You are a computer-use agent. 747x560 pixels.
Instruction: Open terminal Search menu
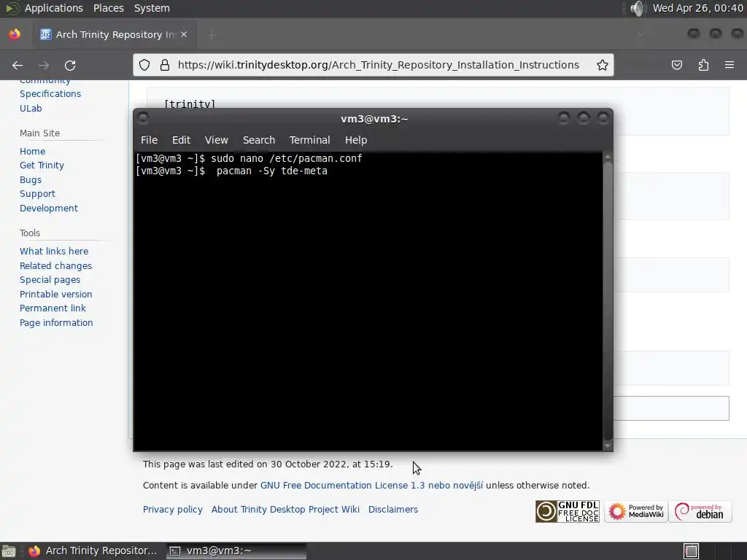259,140
